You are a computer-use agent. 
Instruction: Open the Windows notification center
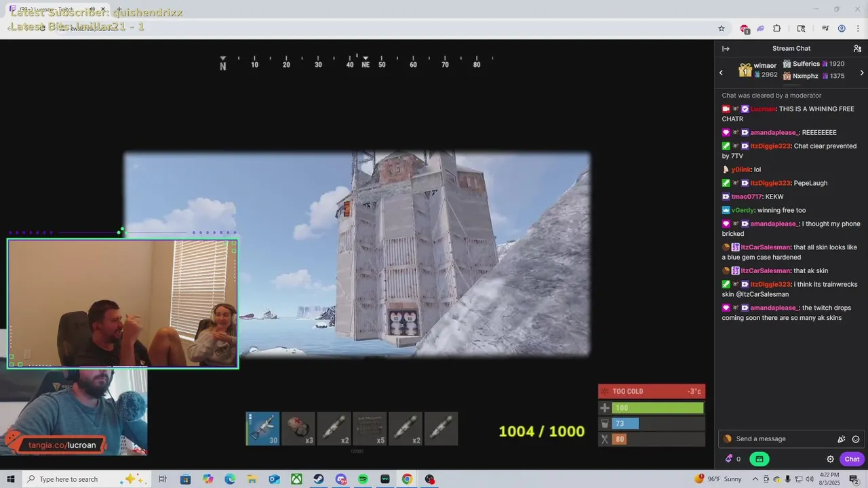[854, 479]
